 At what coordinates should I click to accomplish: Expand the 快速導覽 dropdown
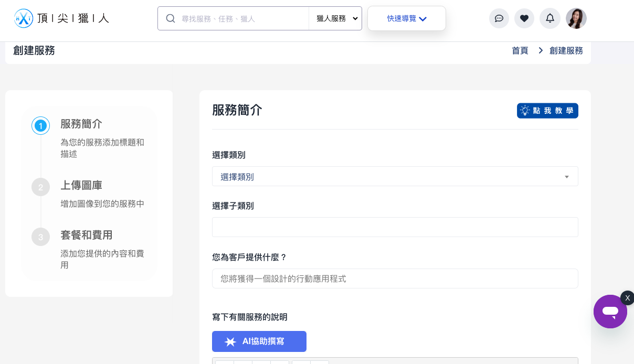click(x=407, y=18)
